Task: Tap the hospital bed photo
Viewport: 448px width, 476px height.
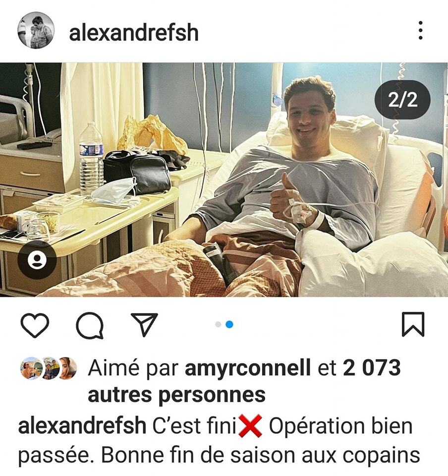Action: pyautogui.click(x=224, y=179)
